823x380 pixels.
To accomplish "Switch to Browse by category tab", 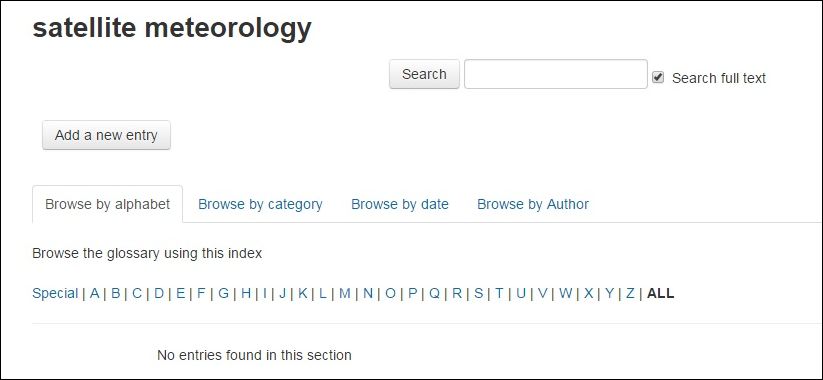I will pos(260,204).
